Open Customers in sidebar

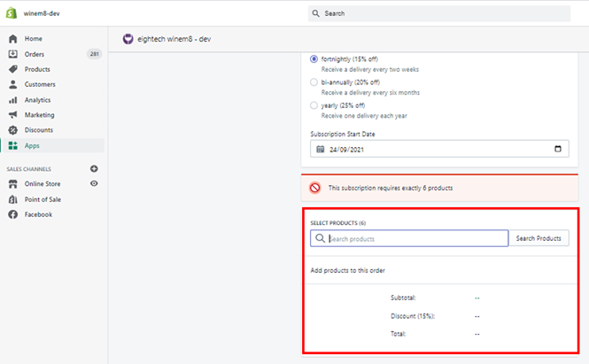point(40,84)
